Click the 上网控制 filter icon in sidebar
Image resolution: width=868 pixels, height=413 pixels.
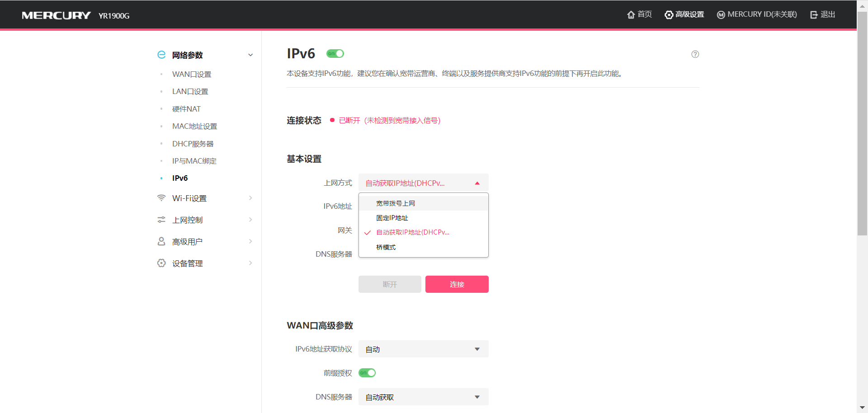[161, 220]
